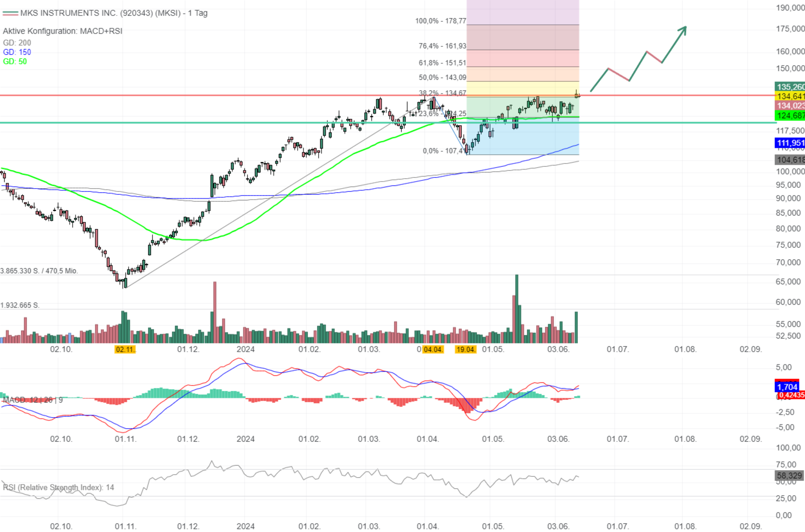Image resolution: width=805 pixels, height=532 pixels.
Task: Click the yellow 134,641 price tag
Action: click(x=790, y=96)
